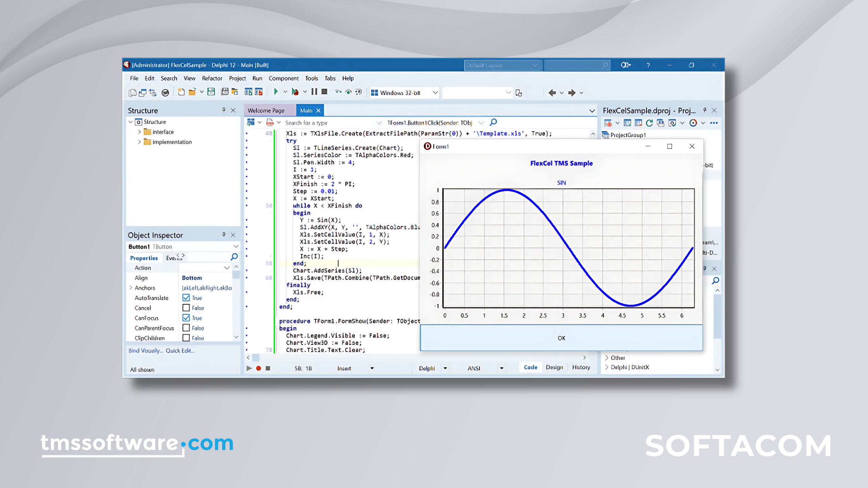Click the search magnifier in Object Inspector
The width and height of the screenshot is (868, 488).
pyautogui.click(x=234, y=257)
